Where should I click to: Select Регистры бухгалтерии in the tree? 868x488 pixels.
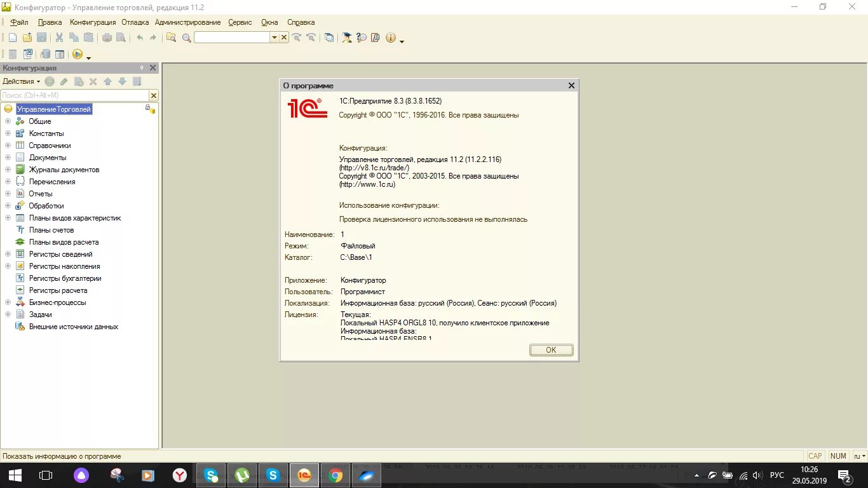(65, 278)
